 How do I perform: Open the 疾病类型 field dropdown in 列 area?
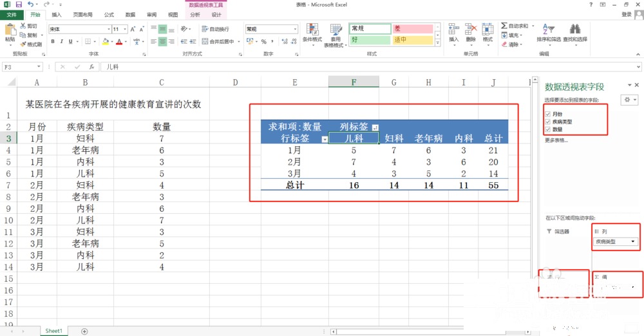click(x=633, y=241)
